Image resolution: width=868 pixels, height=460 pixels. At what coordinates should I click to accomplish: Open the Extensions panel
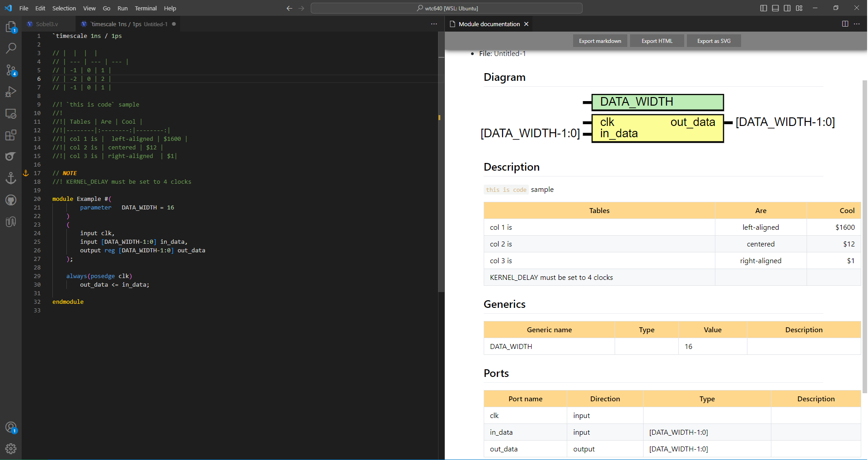tap(11, 135)
